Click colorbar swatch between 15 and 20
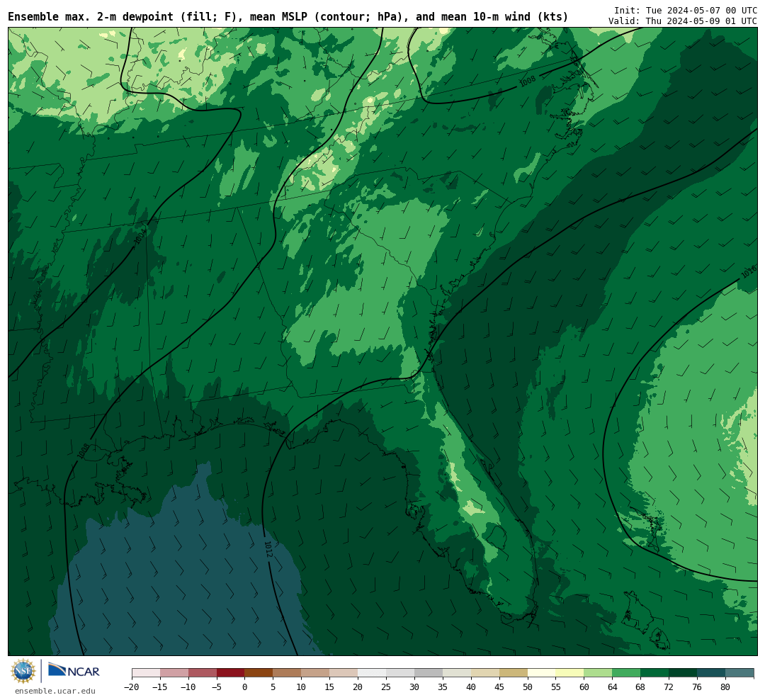Viewport: 765px width, 700px height. click(344, 673)
